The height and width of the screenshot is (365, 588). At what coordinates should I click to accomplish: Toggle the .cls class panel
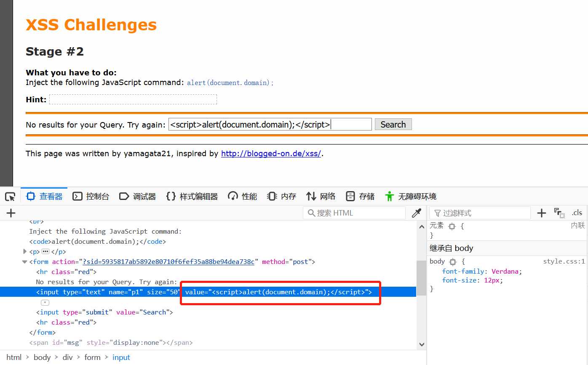pos(577,213)
